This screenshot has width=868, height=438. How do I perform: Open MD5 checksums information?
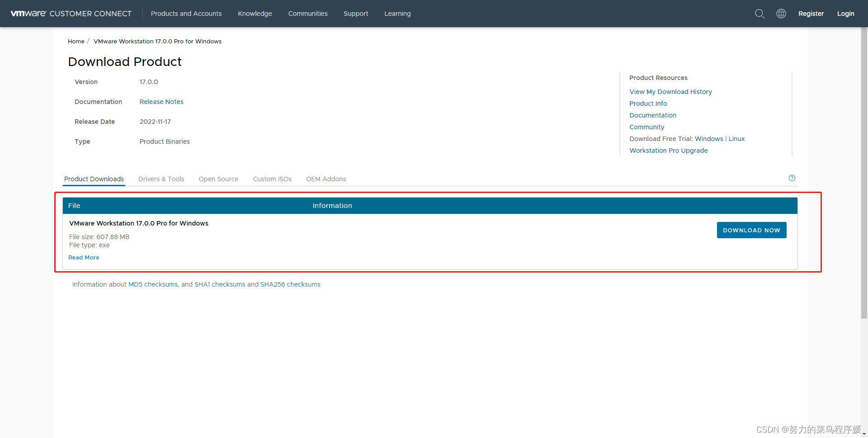(x=153, y=284)
